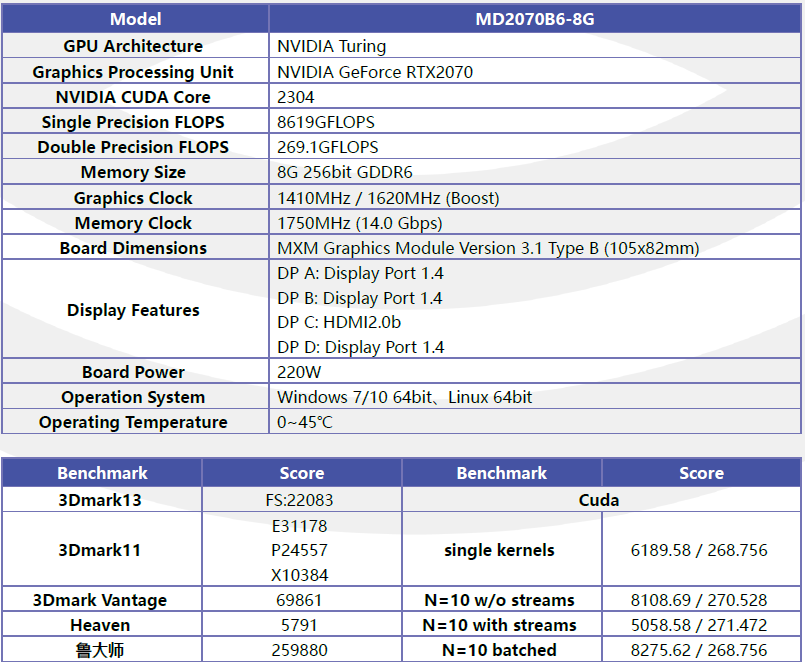Select the 'Memory Size' label

point(133,172)
